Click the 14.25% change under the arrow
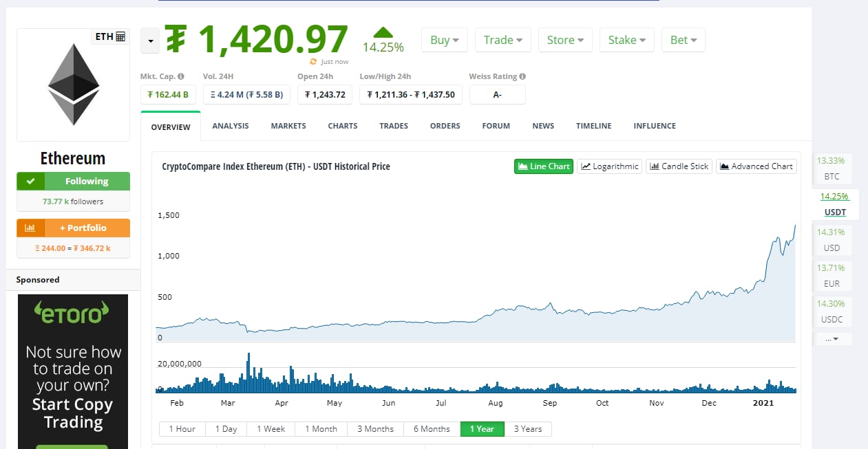This screenshot has height=449, width=868. tap(383, 47)
